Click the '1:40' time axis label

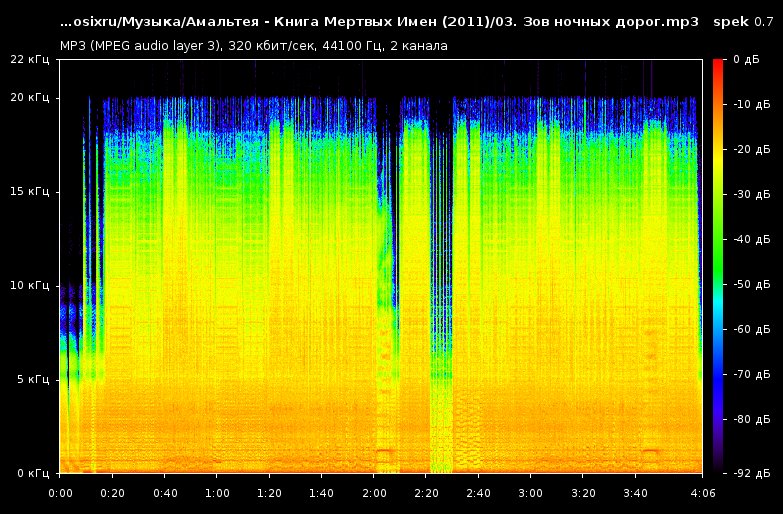point(322,494)
